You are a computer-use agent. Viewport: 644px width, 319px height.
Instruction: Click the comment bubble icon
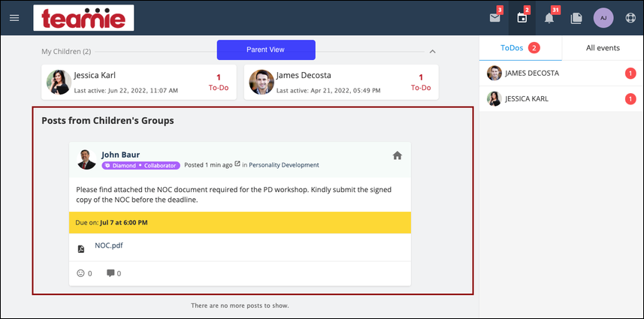(110, 273)
